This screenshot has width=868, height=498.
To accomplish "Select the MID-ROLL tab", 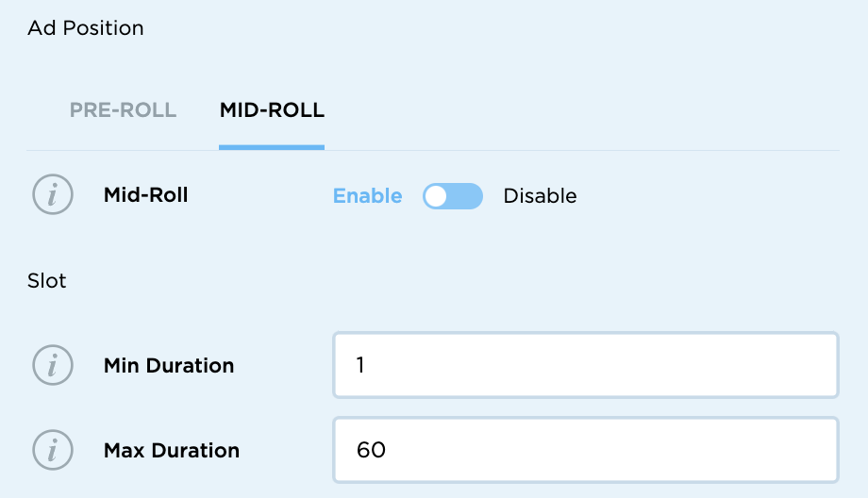I will click(272, 110).
